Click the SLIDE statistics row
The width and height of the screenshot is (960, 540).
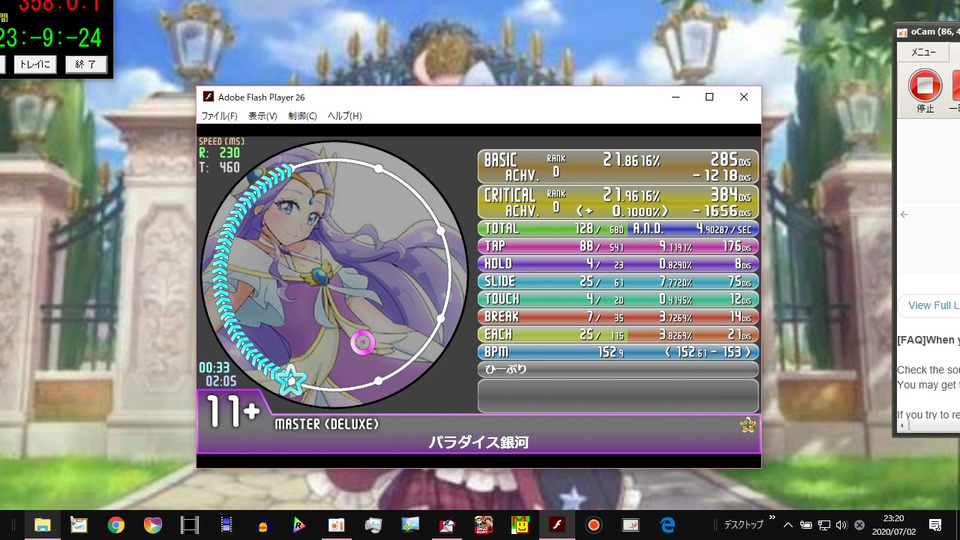[x=618, y=282]
